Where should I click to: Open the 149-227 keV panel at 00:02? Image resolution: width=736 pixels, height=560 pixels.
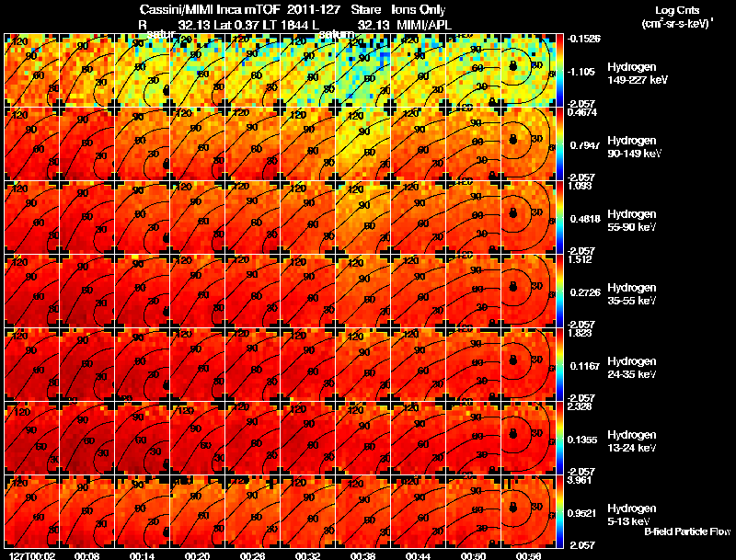[x=32, y=71]
